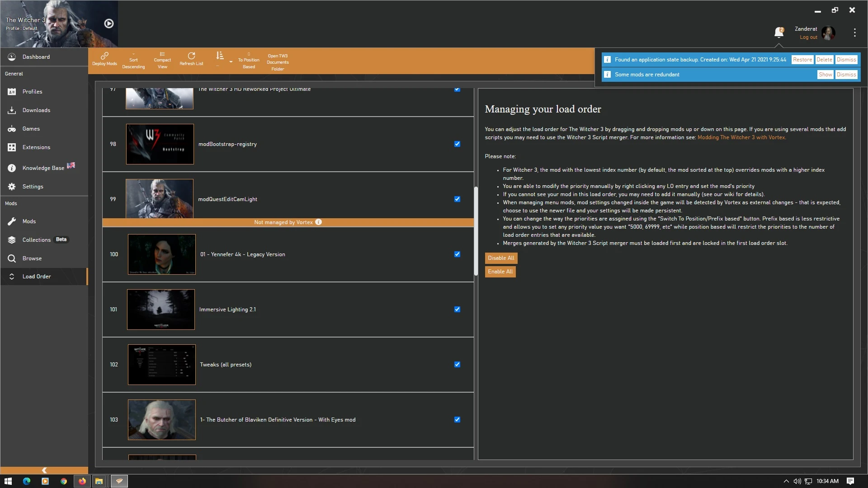
Task: Click the Downloads arrow icon
Action: point(12,110)
